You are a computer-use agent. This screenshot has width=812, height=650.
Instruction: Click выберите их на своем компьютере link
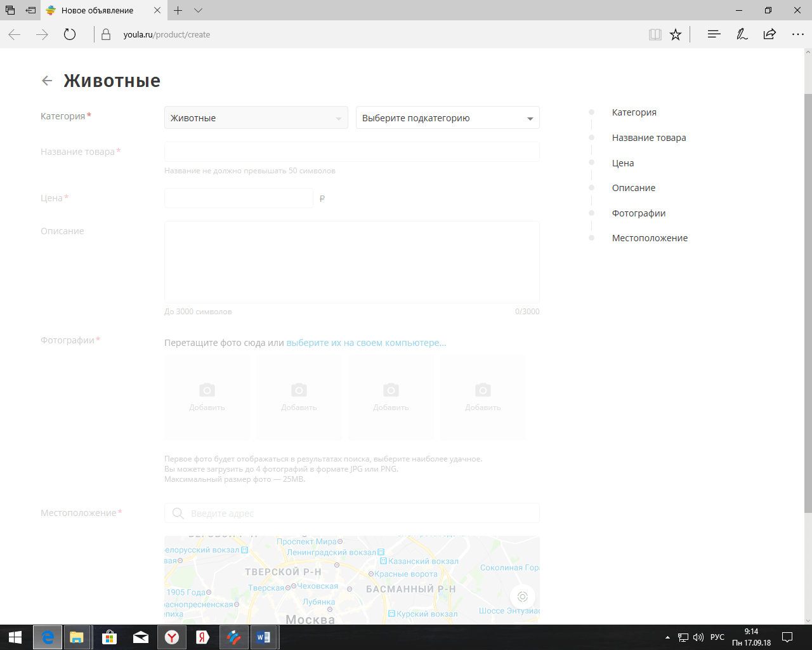[366, 343]
